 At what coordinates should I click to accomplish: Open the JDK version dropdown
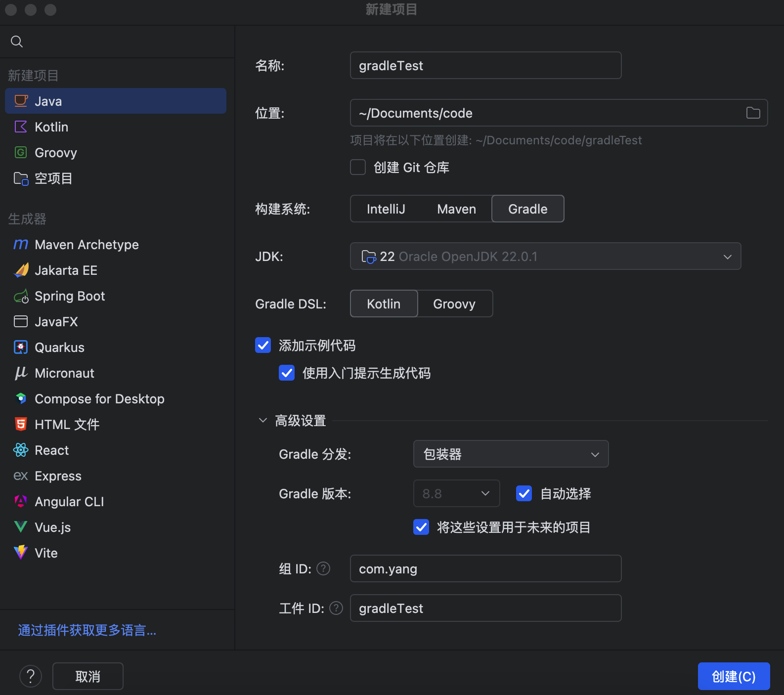[x=545, y=256]
